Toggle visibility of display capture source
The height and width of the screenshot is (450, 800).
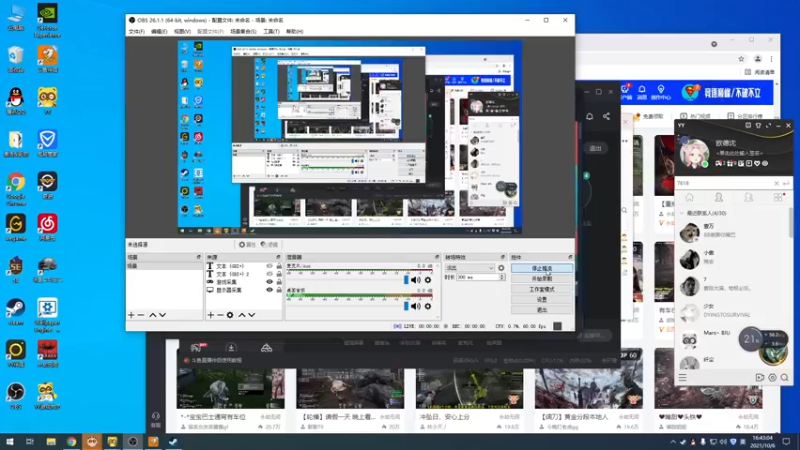(269, 290)
